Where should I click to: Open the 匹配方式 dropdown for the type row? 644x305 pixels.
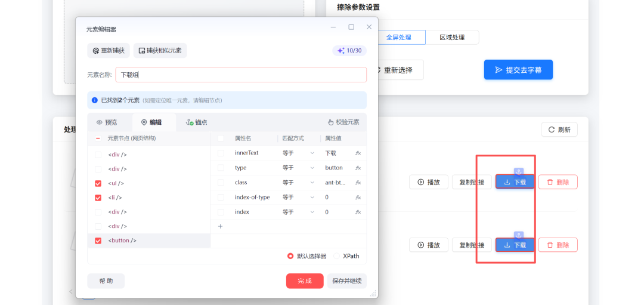pyautogui.click(x=298, y=168)
